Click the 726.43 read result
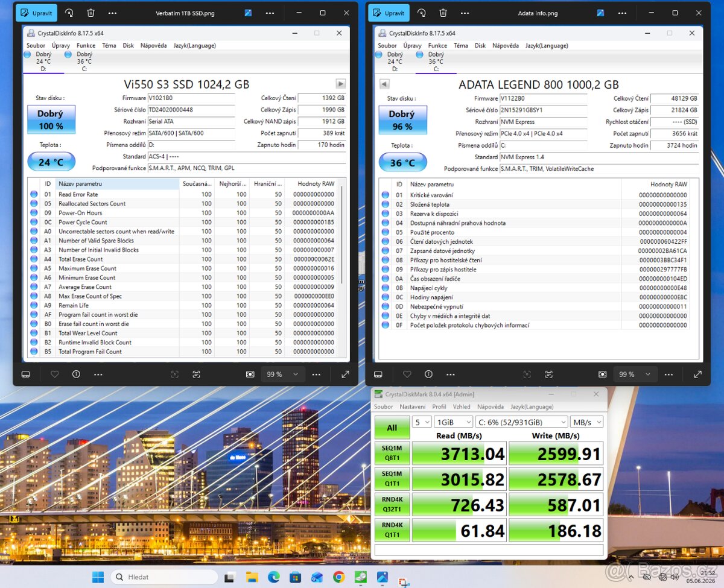 tap(459, 505)
